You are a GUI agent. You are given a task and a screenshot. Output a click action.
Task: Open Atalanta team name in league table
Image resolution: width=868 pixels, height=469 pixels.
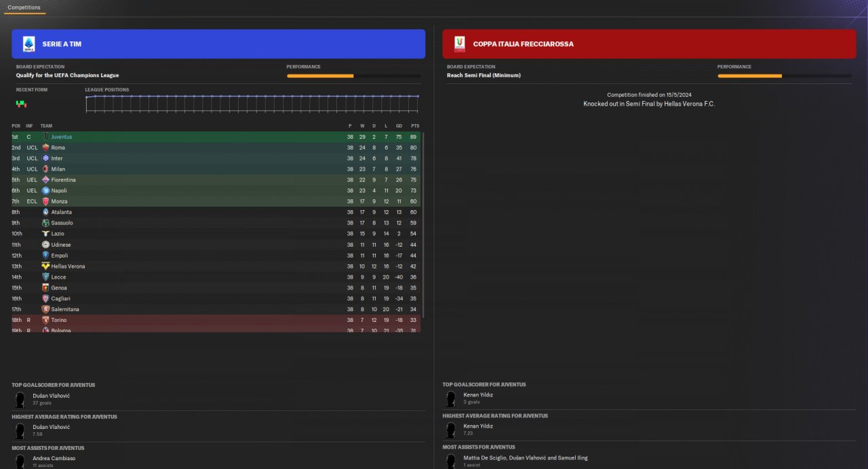tap(62, 212)
